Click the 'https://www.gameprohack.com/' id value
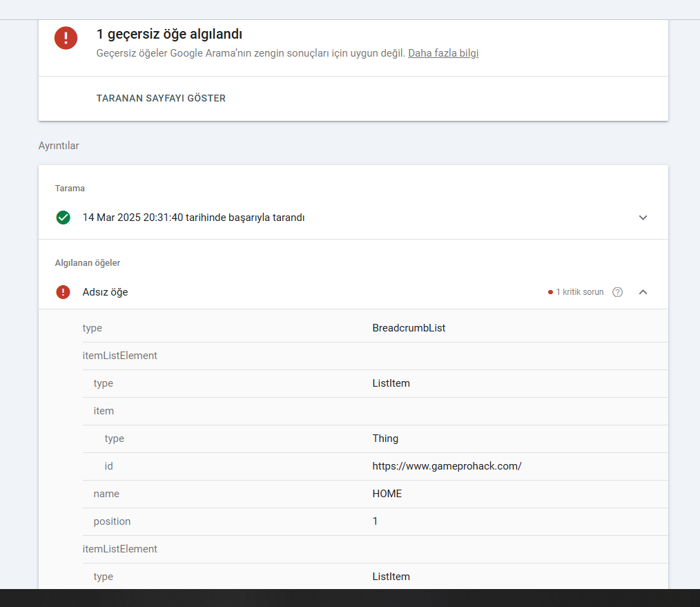 pyautogui.click(x=447, y=466)
